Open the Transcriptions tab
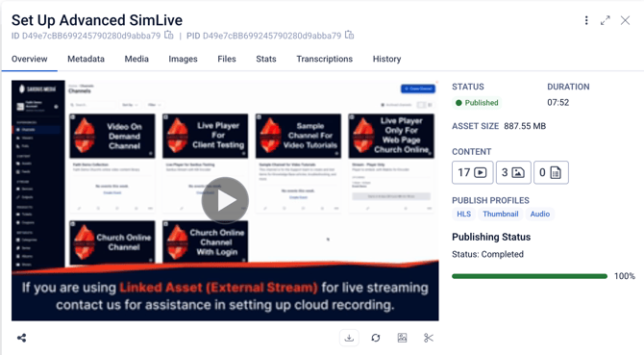The height and width of the screenshot is (355, 644). point(325,60)
